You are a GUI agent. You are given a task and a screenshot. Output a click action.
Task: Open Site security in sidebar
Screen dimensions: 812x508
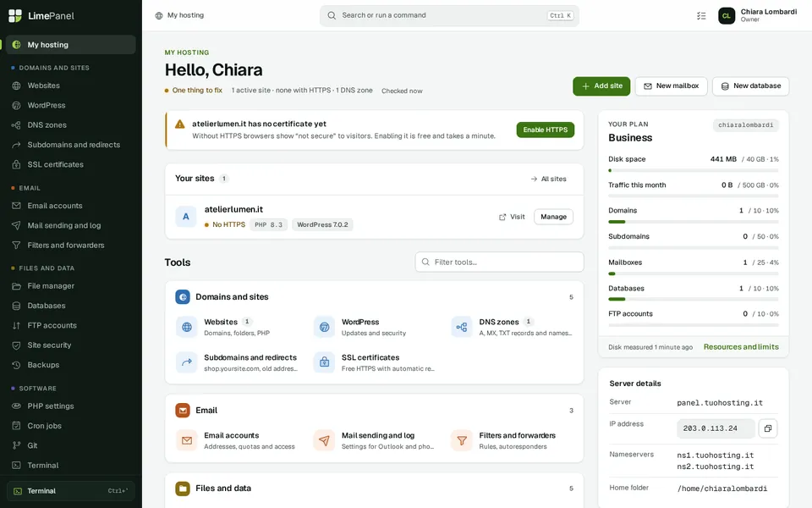(x=71, y=345)
